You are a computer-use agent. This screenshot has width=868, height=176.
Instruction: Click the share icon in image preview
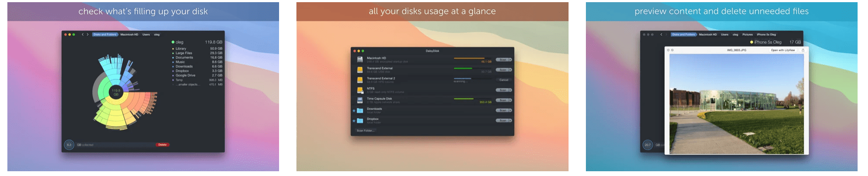coord(802,50)
